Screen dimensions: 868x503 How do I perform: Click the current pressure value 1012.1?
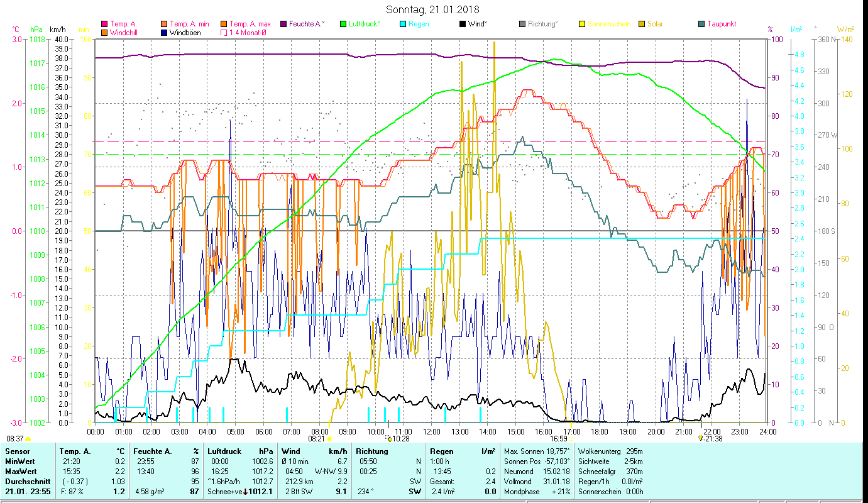261,492
